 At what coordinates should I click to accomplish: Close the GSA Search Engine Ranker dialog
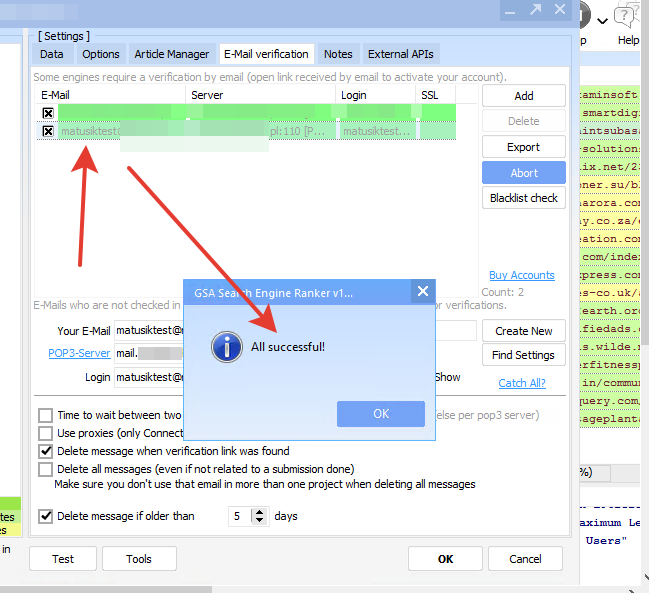pyautogui.click(x=423, y=291)
